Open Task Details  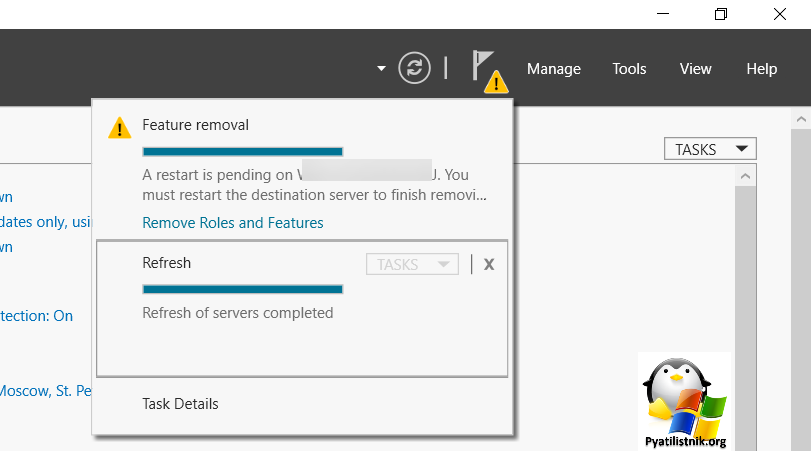(180, 404)
